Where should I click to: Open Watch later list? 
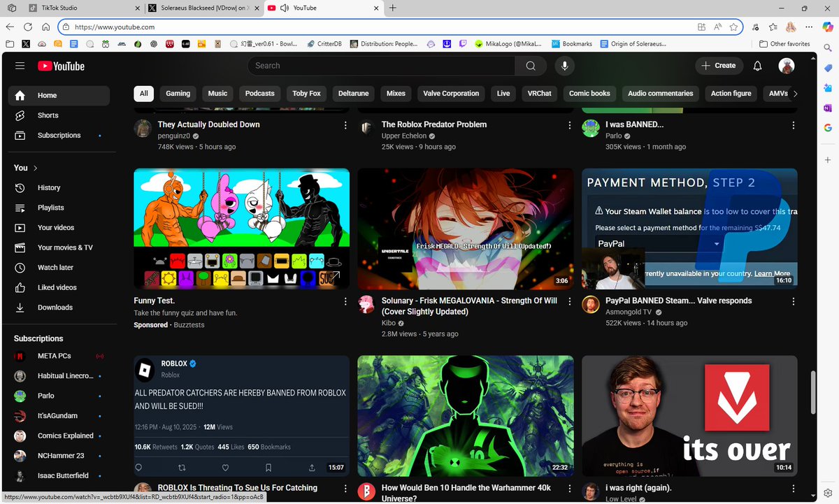click(x=59, y=268)
